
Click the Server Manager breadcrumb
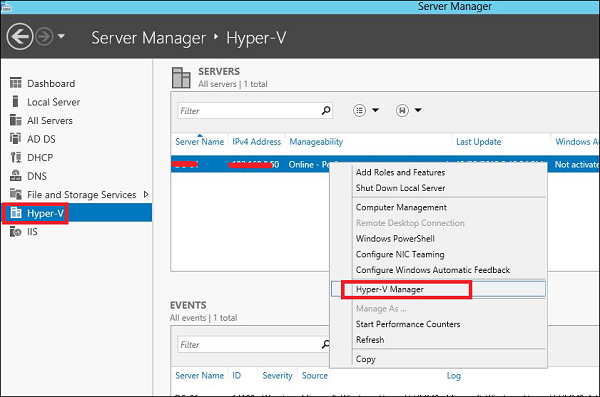click(148, 38)
